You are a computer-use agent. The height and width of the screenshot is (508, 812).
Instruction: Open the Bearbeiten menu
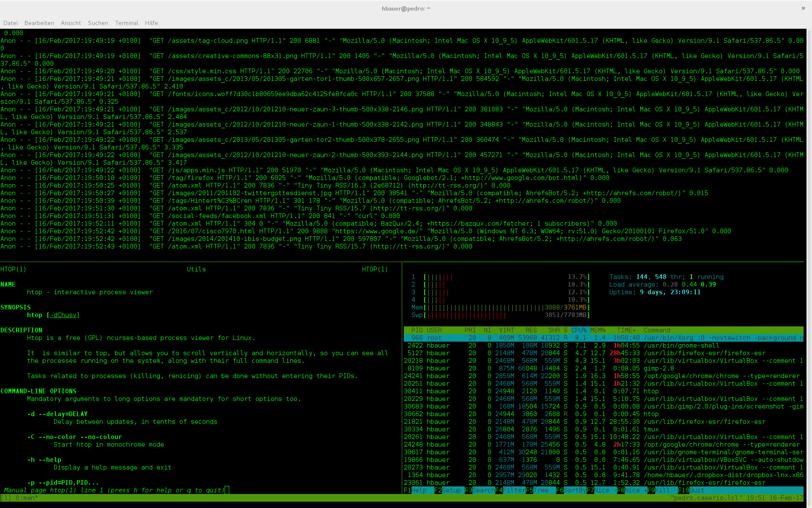[x=39, y=23]
